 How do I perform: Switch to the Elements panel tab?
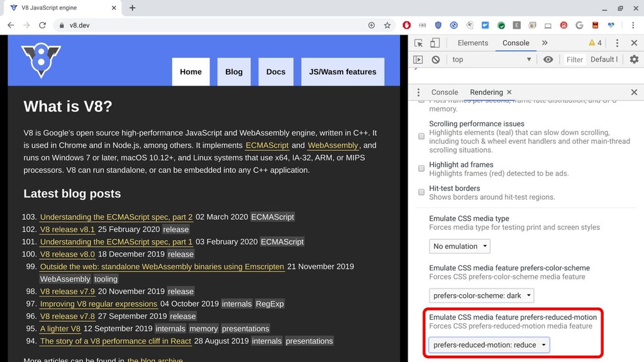(x=473, y=43)
